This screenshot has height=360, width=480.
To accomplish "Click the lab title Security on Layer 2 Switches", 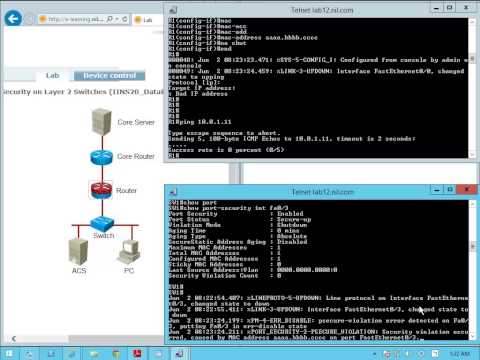I will click(x=82, y=92).
